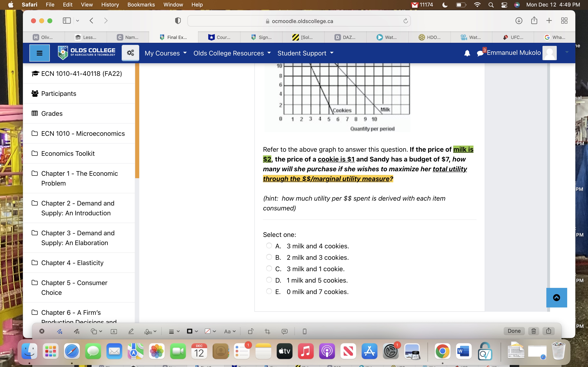This screenshot has height=367, width=588.
Task: Click the Crop tool in the markup toolbar
Action: point(267,331)
